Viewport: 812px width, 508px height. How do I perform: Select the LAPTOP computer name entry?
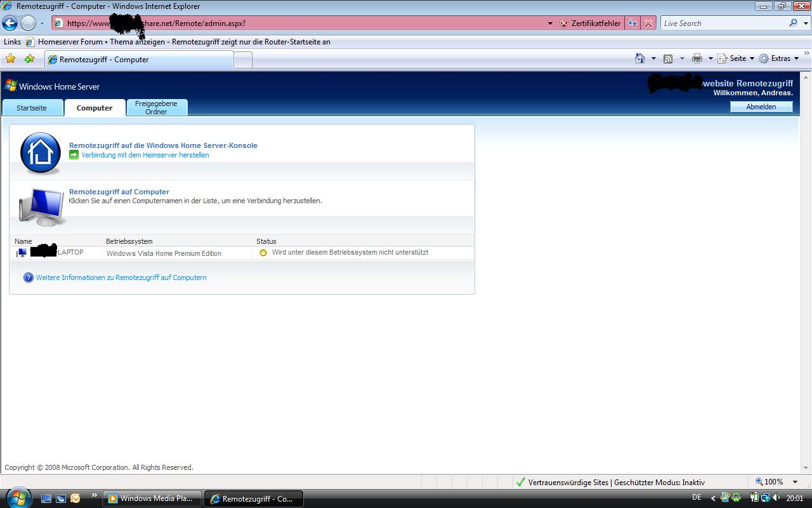click(56, 252)
